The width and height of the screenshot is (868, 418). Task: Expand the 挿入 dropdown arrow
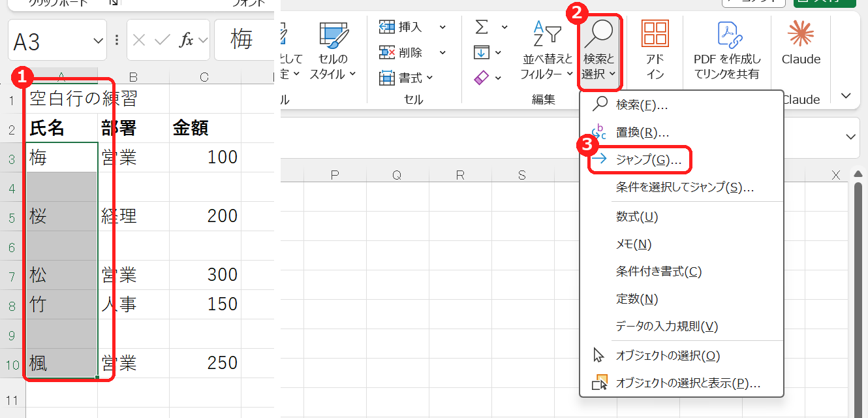[x=442, y=27]
